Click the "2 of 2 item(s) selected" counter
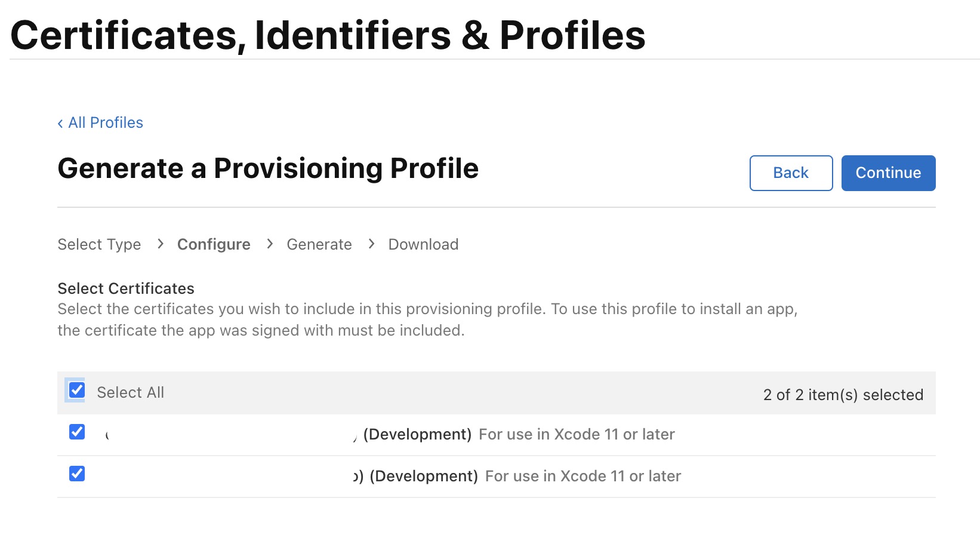This screenshot has height=547, width=980. click(843, 395)
